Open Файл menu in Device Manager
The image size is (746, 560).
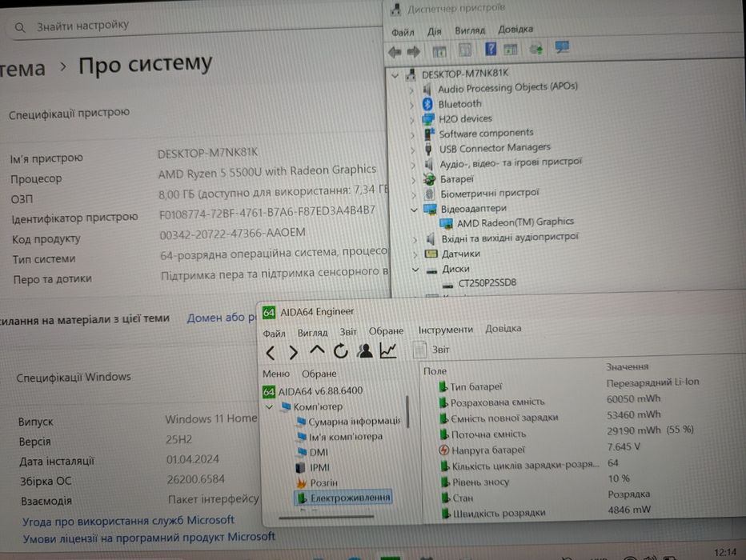(x=403, y=32)
